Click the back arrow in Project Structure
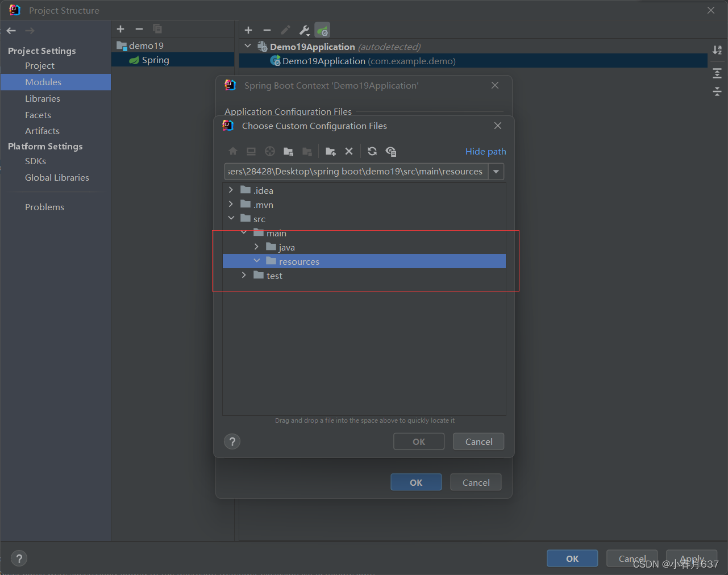 (11, 31)
